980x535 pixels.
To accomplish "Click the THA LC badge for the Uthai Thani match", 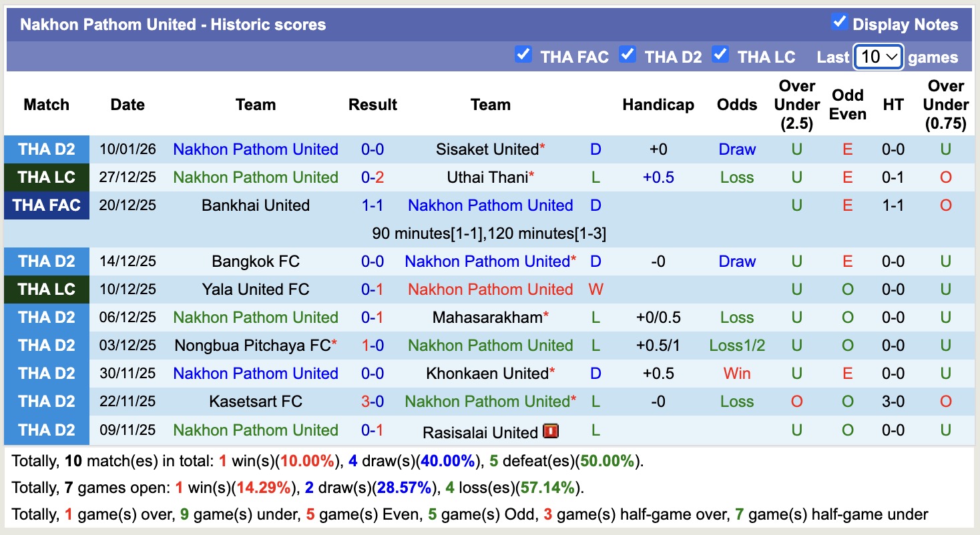I will tap(46, 177).
